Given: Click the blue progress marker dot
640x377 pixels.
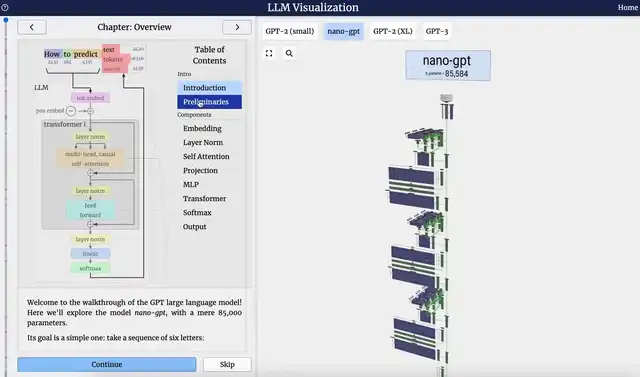Looking at the screenshot, I should tap(6, 20).
